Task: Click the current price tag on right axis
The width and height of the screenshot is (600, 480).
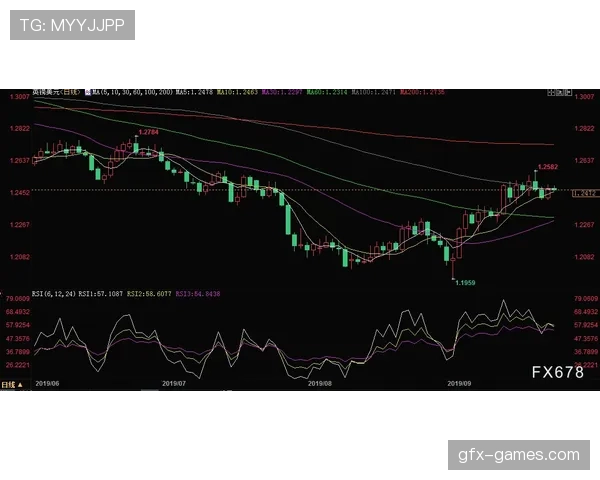Action: point(584,193)
